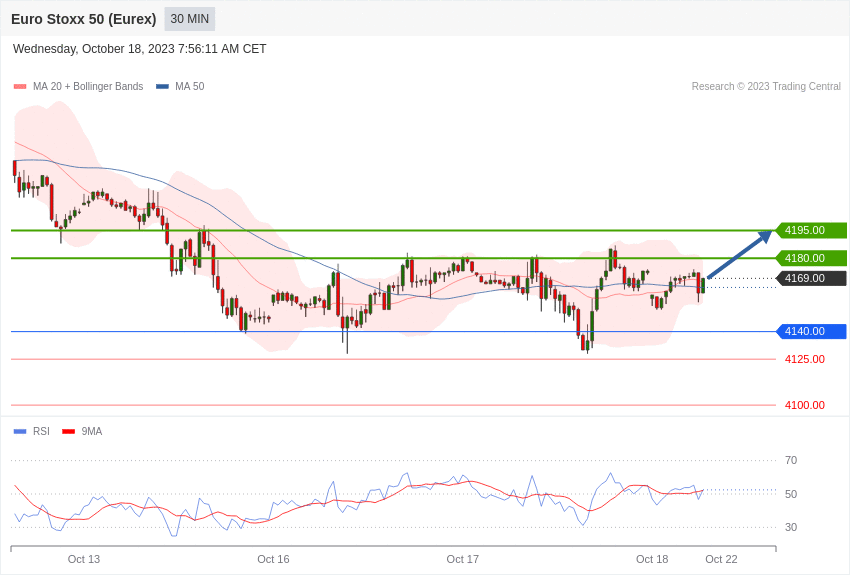Image resolution: width=850 pixels, height=576 pixels.
Task: Click the 30 MIN timeframe badge
Action: 190,19
